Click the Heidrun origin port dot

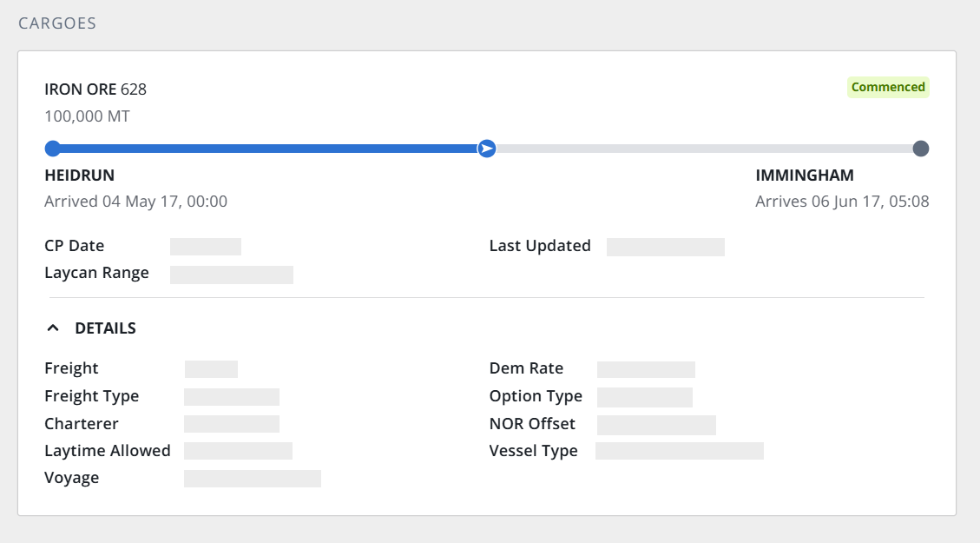coord(53,149)
